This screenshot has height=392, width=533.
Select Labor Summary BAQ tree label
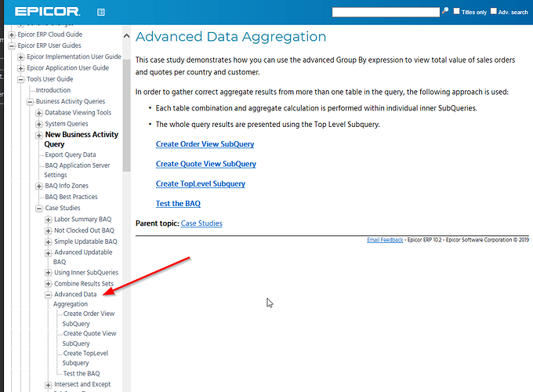pos(83,220)
